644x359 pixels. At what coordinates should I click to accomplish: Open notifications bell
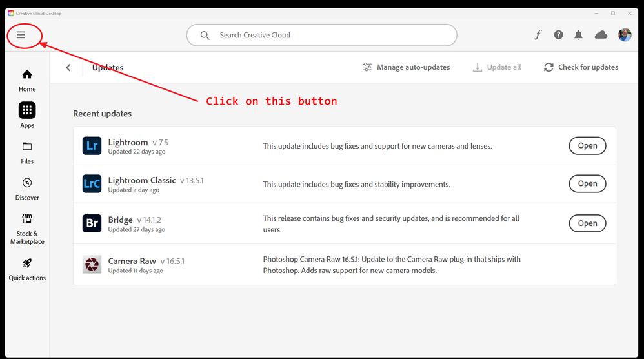[578, 35]
